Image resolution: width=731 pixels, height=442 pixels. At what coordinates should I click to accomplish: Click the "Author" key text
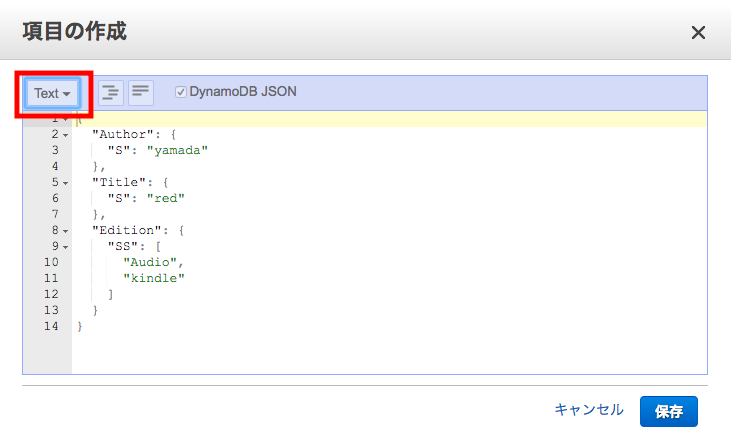(123, 135)
